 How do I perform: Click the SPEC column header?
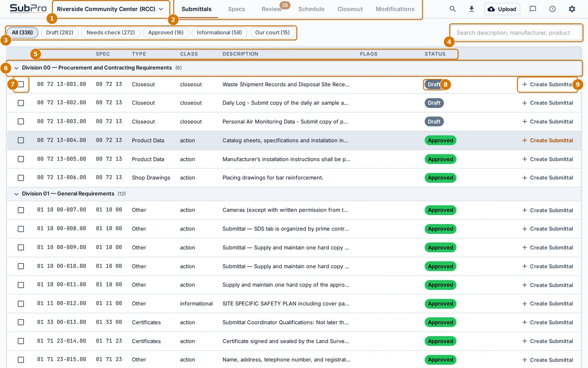click(103, 54)
